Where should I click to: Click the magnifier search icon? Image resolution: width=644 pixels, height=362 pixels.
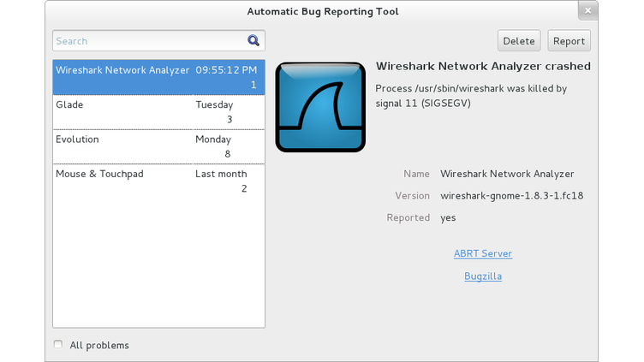pyautogui.click(x=253, y=40)
